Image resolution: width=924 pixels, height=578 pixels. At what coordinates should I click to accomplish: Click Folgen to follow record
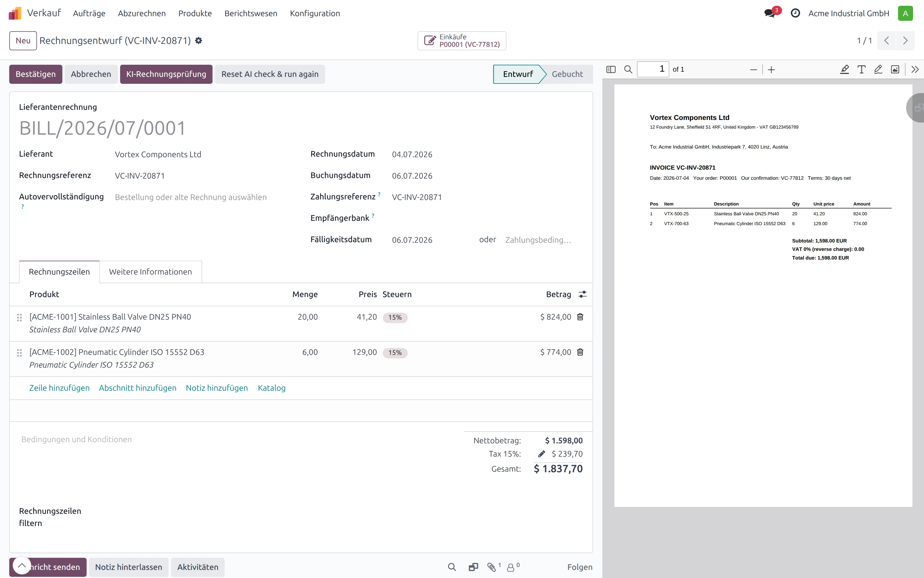580,567
